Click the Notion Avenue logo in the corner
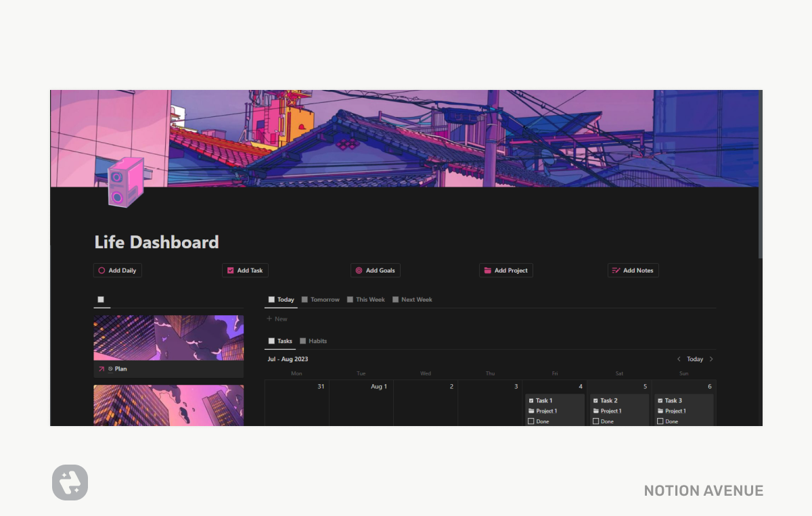812x516 pixels. click(x=70, y=482)
